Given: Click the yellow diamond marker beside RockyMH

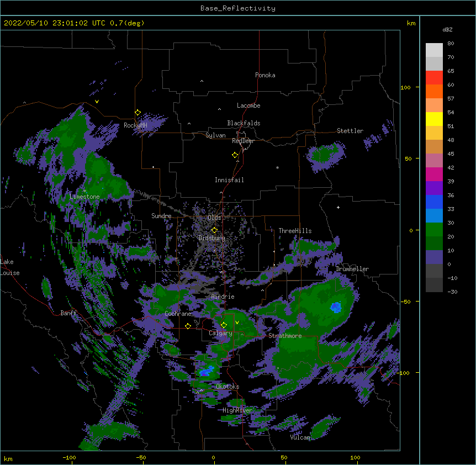Looking at the screenshot, I should (137, 113).
